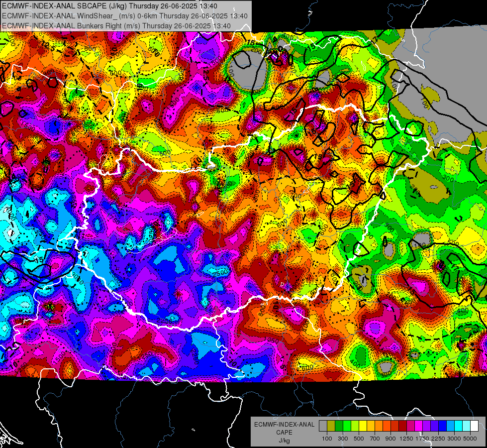Image resolution: width=487 pixels, height=448 pixels.
Task: Click the 1250 value under the colorbar
Action: pos(406,439)
